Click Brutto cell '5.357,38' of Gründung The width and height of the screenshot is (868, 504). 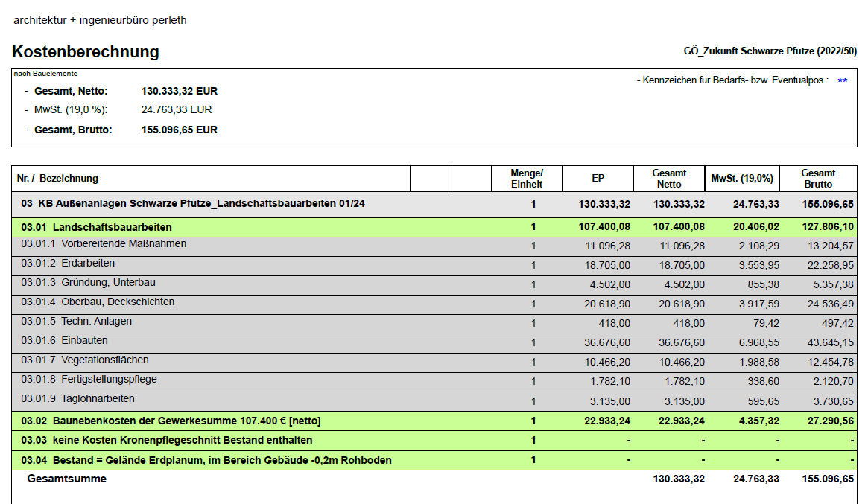point(833,285)
